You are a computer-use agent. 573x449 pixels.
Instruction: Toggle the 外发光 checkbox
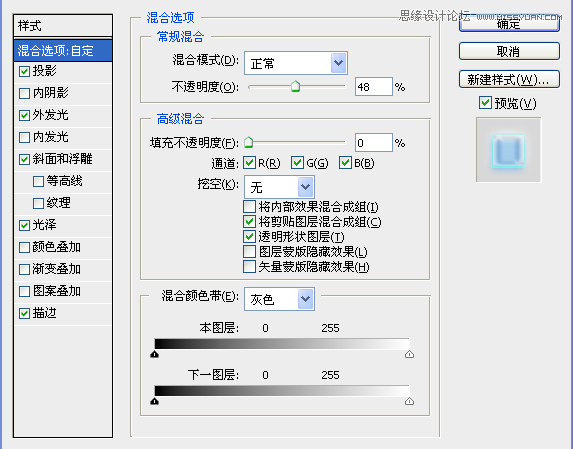(x=24, y=115)
